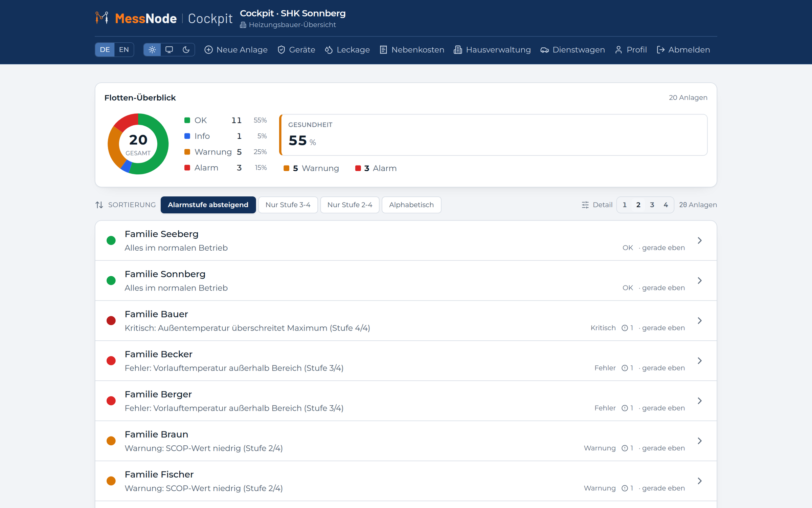Switch language to EN

pos(124,50)
